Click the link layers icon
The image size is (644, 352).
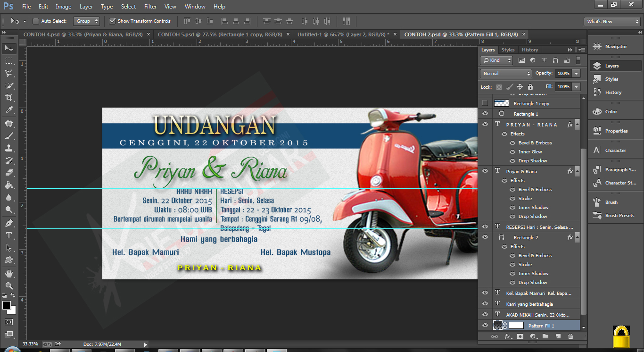495,336
